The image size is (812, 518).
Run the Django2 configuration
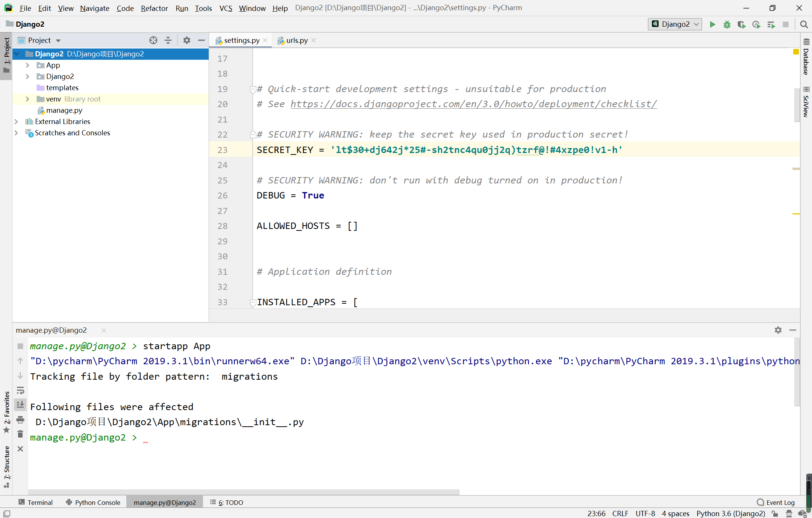[x=712, y=24]
